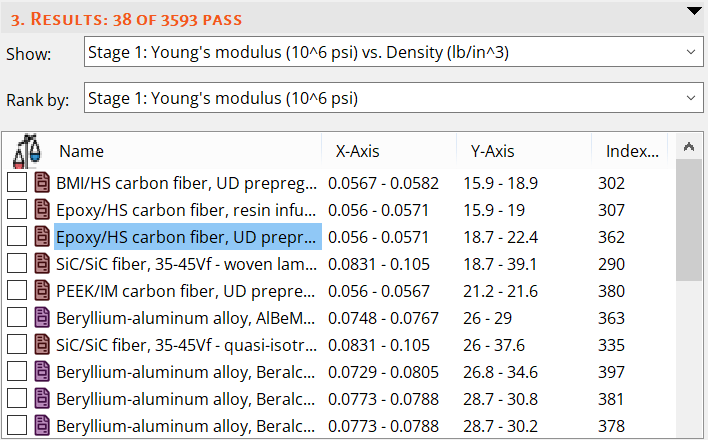This screenshot has width=708, height=440.
Task: Open the Beryllium-aluminum alloy, AlBeMet record
Action: (188, 318)
